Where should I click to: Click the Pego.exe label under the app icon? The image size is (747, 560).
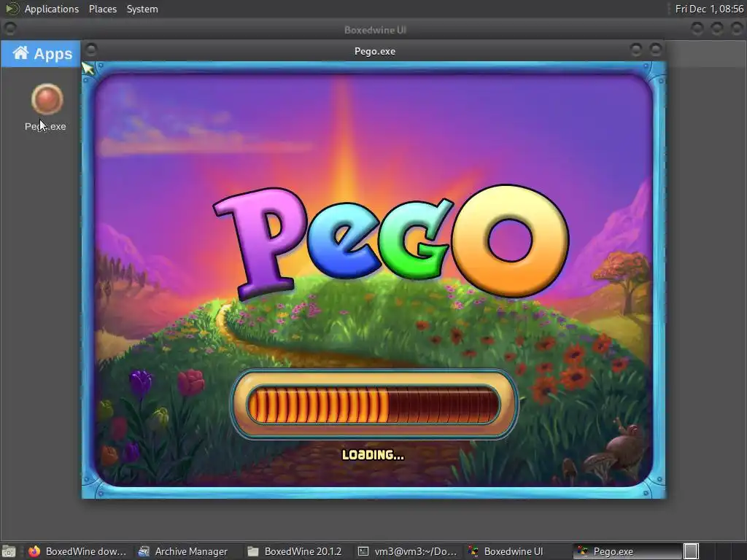click(x=45, y=126)
